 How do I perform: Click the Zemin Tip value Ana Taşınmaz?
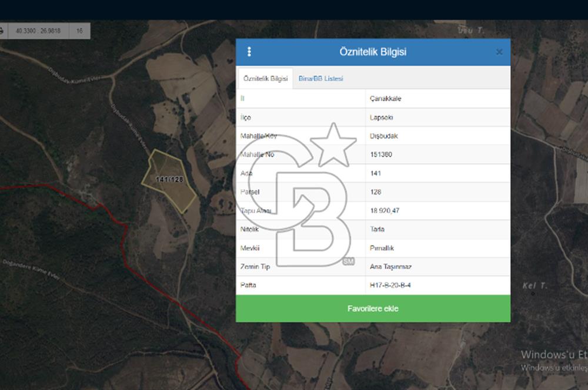point(390,267)
